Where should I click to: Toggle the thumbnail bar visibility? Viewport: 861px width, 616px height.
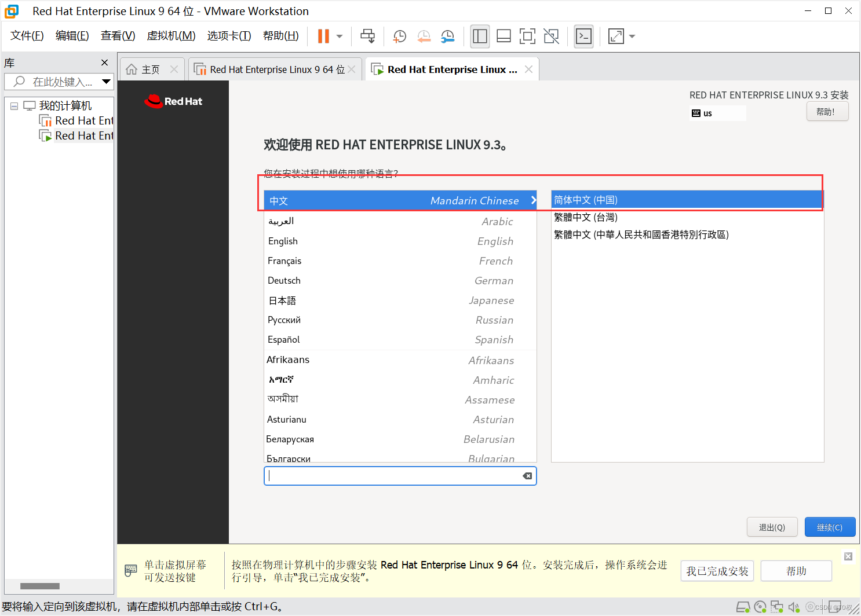504,36
